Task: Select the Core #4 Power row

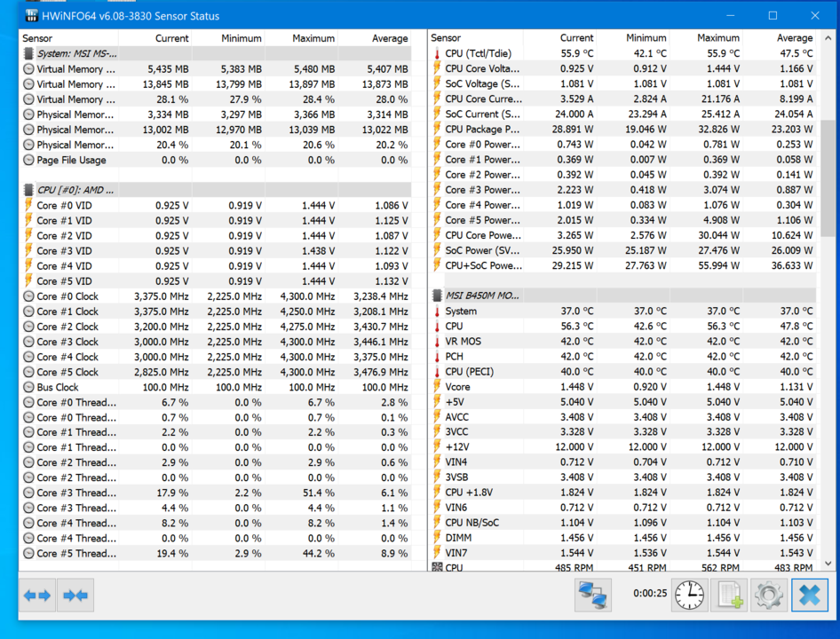Action: pyautogui.click(x=623, y=205)
